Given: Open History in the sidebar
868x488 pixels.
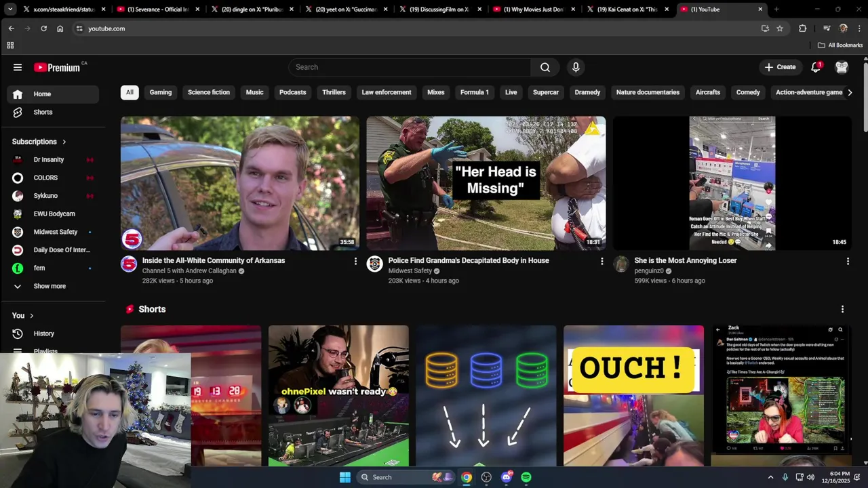Looking at the screenshot, I should coord(53,333).
